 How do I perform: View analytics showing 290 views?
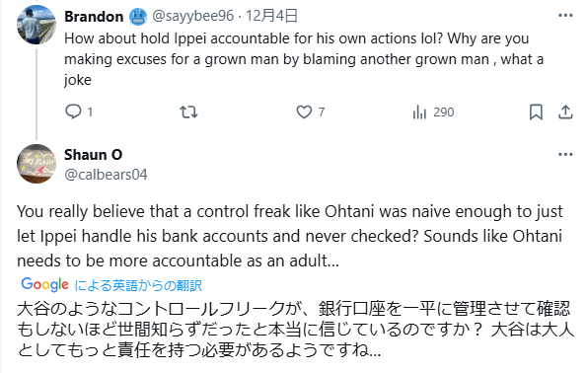coord(433,112)
